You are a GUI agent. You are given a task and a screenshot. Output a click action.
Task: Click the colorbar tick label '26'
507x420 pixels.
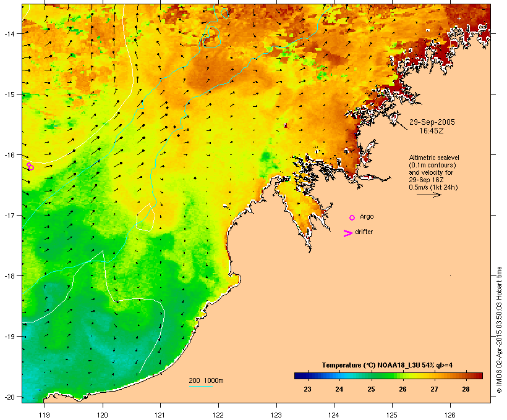point(403,389)
